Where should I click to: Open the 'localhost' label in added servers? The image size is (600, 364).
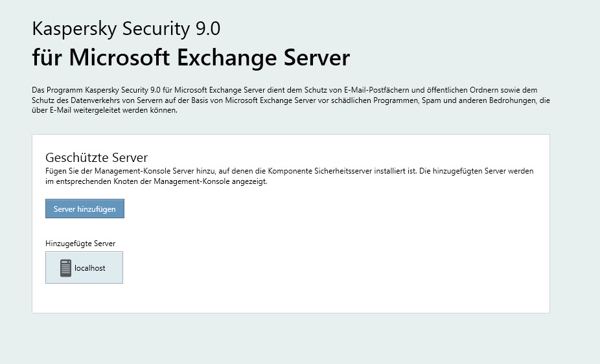(x=90, y=268)
